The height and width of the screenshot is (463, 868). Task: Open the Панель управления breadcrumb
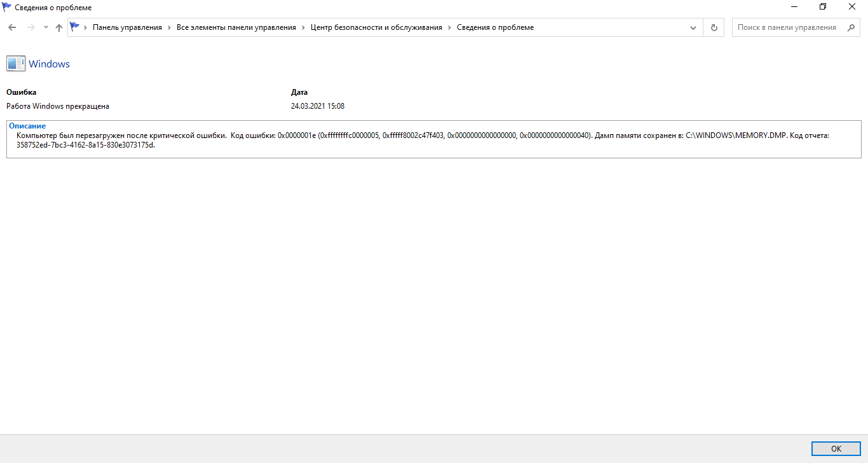click(127, 27)
